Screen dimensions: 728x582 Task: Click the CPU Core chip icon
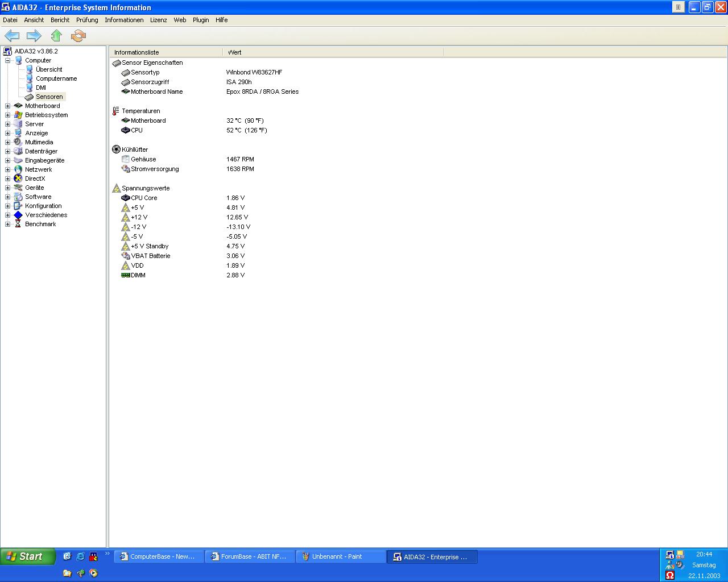[x=126, y=198]
